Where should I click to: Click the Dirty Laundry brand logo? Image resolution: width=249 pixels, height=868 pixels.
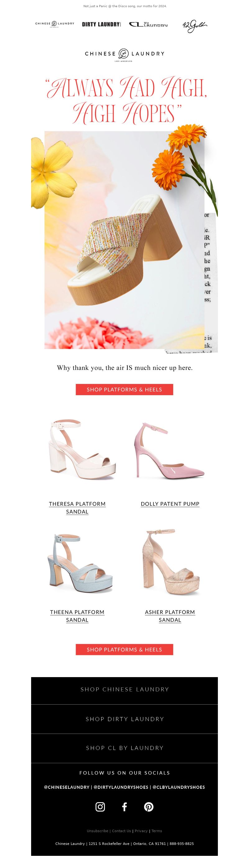(101, 24)
